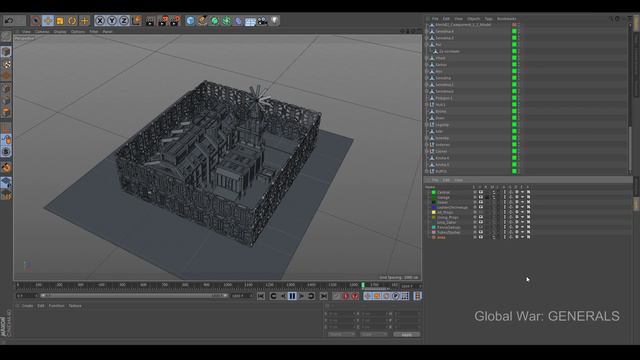Click the purple deformer icon
Screen dimensions: 640x360
[x=238, y=21]
